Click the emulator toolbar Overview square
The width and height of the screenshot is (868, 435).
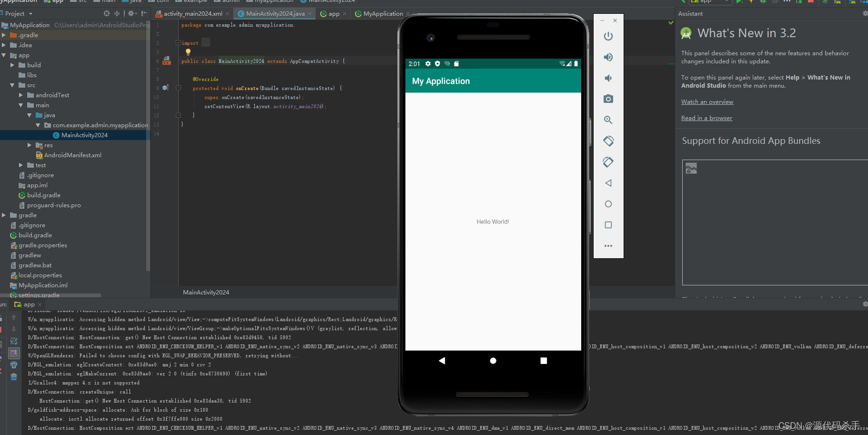click(608, 225)
